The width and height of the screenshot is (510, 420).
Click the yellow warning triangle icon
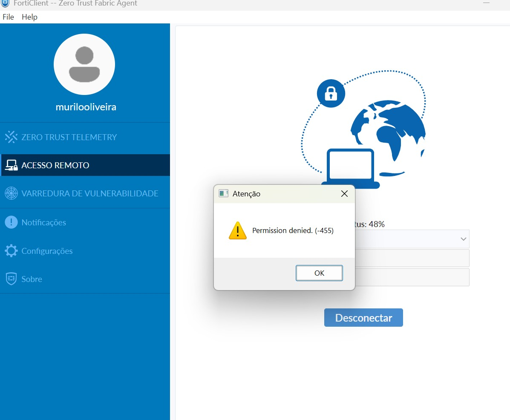[238, 230]
